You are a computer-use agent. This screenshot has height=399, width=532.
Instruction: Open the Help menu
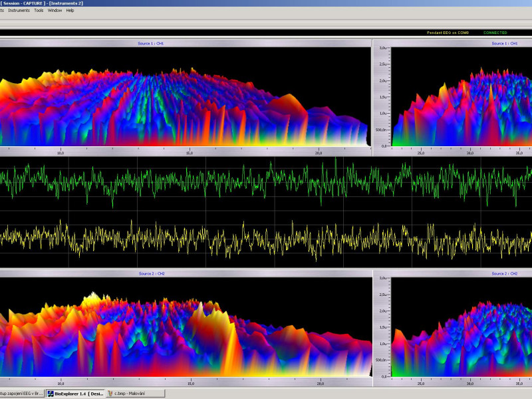click(70, 11)
